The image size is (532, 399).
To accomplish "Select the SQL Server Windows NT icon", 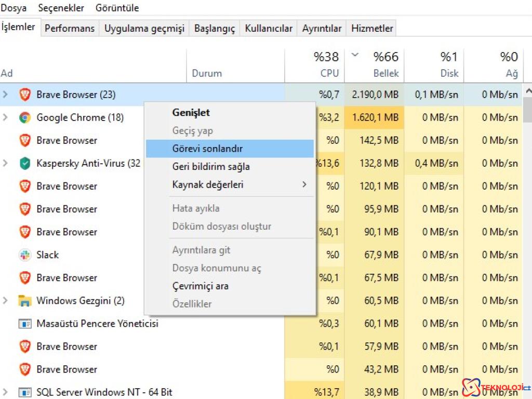I will click(x=25, y=392).
